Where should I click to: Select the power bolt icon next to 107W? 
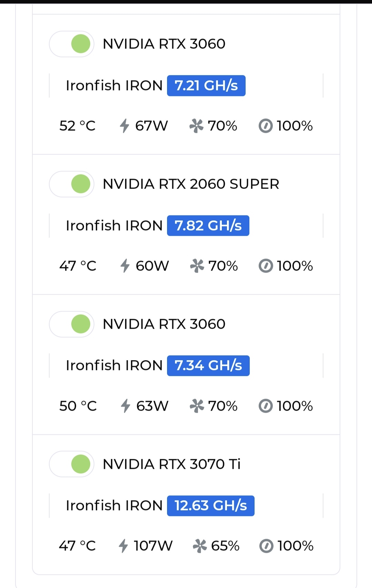tap(123, 546)
